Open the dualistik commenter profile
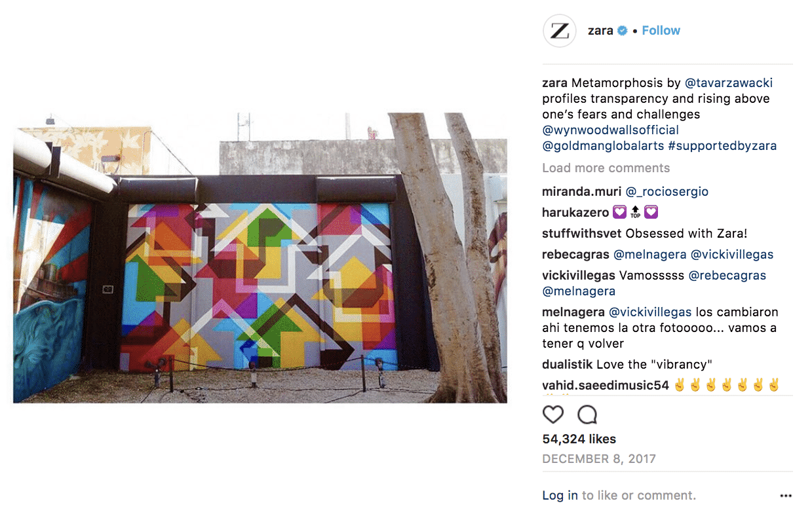 pos(568,365)
